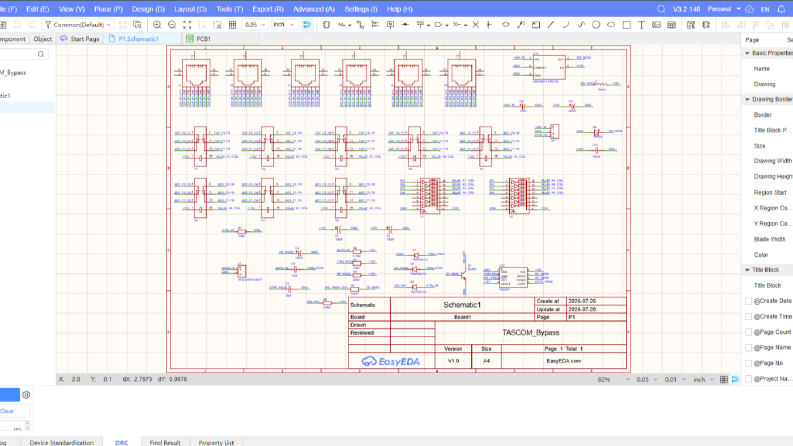Enable the @Page Count checkbox
Viewport: 793px width, 446px height.
pyautogui.click(x=748, y=332)
